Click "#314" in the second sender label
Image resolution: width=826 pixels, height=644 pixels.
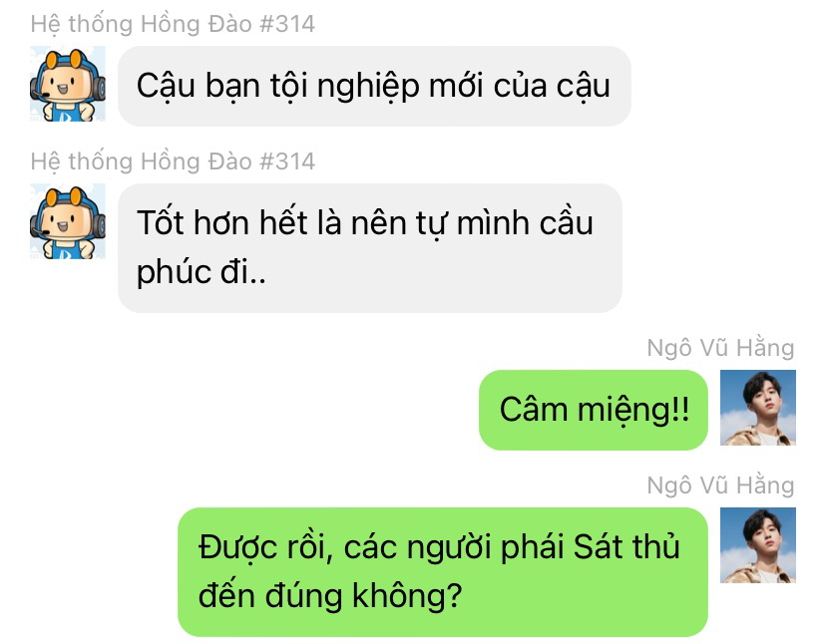click(x=287, y=161)
